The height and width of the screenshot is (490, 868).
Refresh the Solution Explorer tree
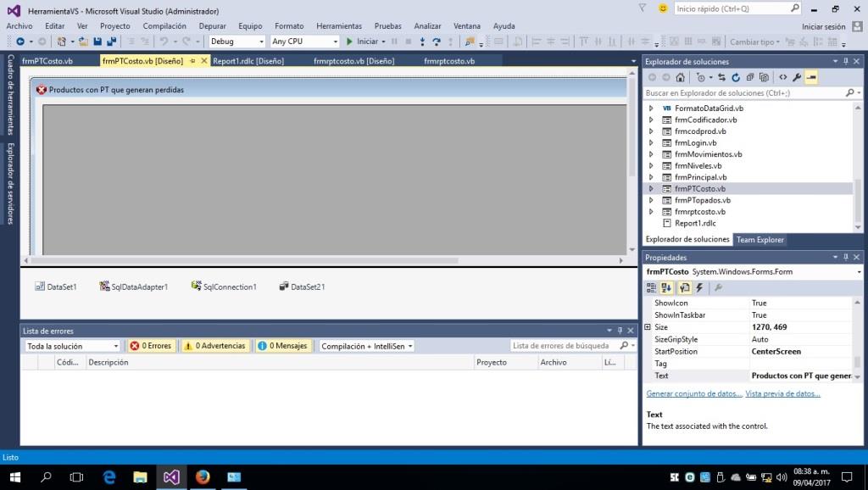point(736,77)
